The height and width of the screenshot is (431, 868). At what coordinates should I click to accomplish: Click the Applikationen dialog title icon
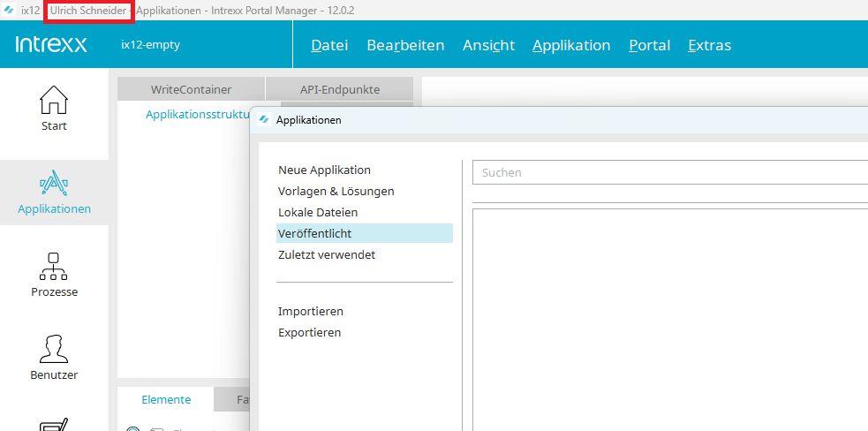point(264,120)
